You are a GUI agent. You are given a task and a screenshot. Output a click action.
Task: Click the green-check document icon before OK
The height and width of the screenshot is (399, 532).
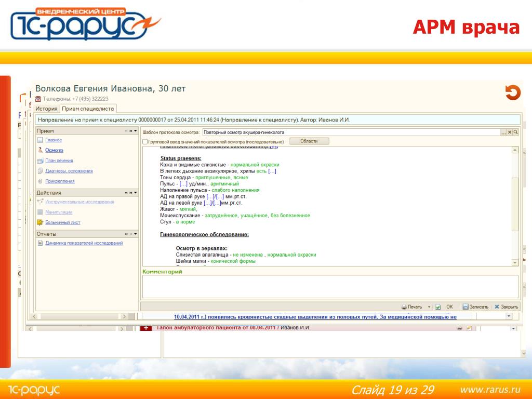pos(438,307)
